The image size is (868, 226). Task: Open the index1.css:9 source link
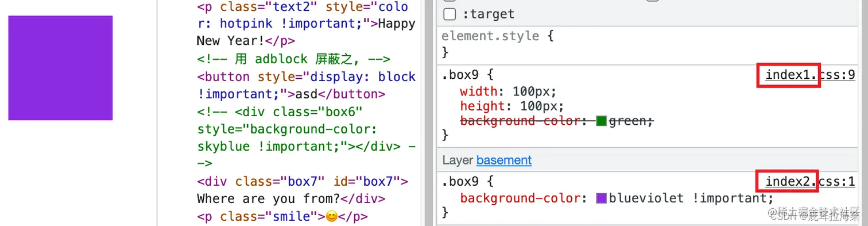click(810, 75)
